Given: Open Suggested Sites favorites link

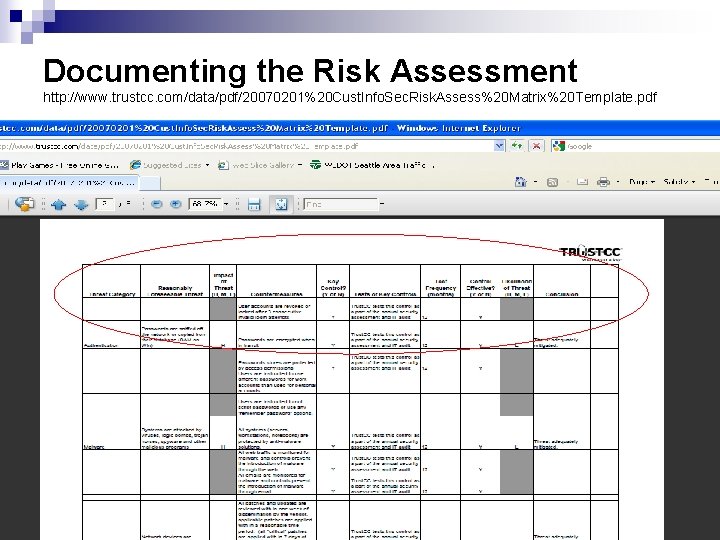Looking at the screenshot, I should tap(166, 165).
